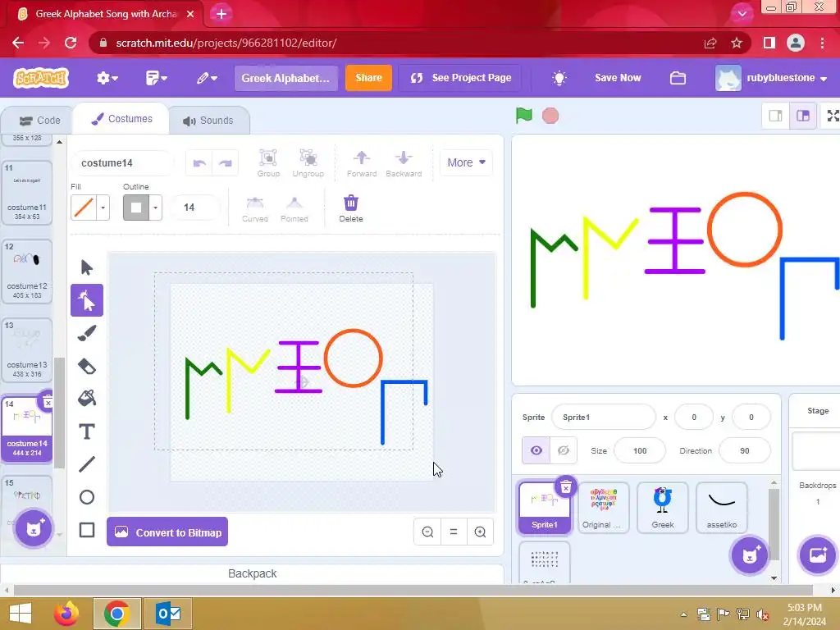Click Save Now
Viewport: 840px width, 630px height.
618,78
